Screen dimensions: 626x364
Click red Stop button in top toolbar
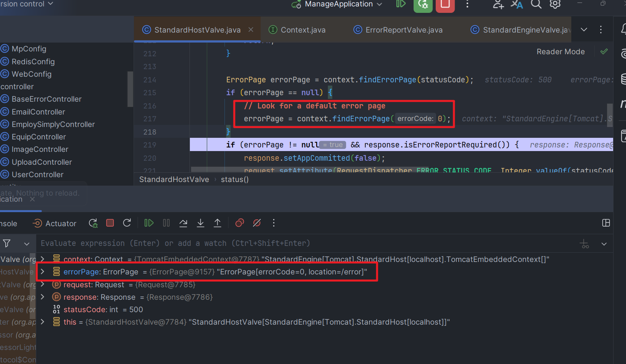pyautogui.click(x=445, y=4)
